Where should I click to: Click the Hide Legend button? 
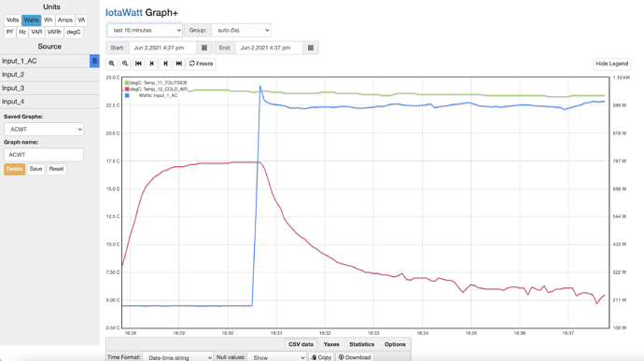coord(612,63)
